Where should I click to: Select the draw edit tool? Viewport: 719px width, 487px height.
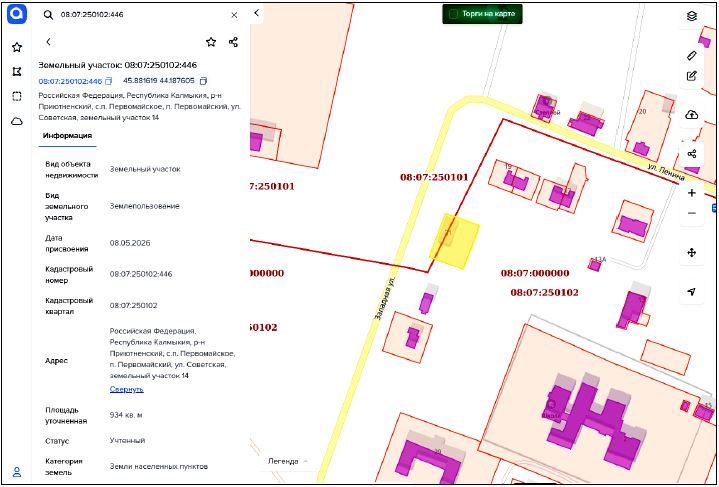click(x=691, y=76)
